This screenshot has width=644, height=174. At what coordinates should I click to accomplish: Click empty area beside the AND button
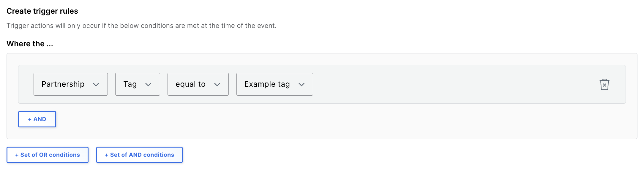click(327, 119)
